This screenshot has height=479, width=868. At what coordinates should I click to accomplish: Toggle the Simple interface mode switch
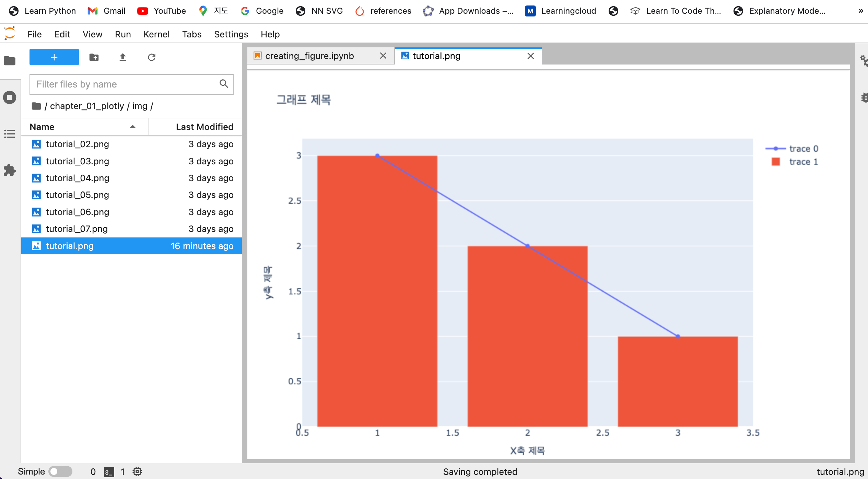tap(60, 471)
